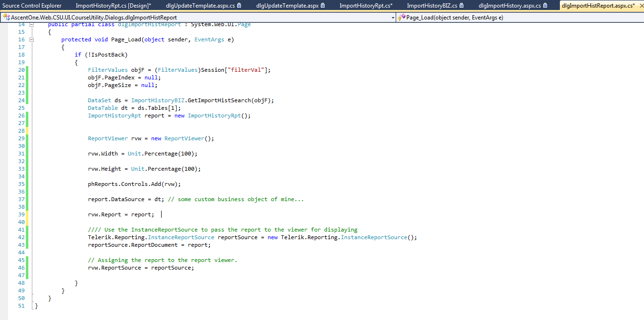Screen dimensions: 644x320
Task: Close the dlgImportHistReport.aspx.cs* tab with its X
Action: [641, 6]
